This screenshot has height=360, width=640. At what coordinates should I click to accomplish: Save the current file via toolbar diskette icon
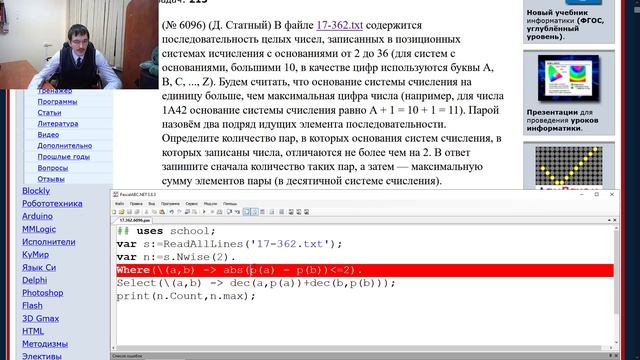tap(130, 212)
